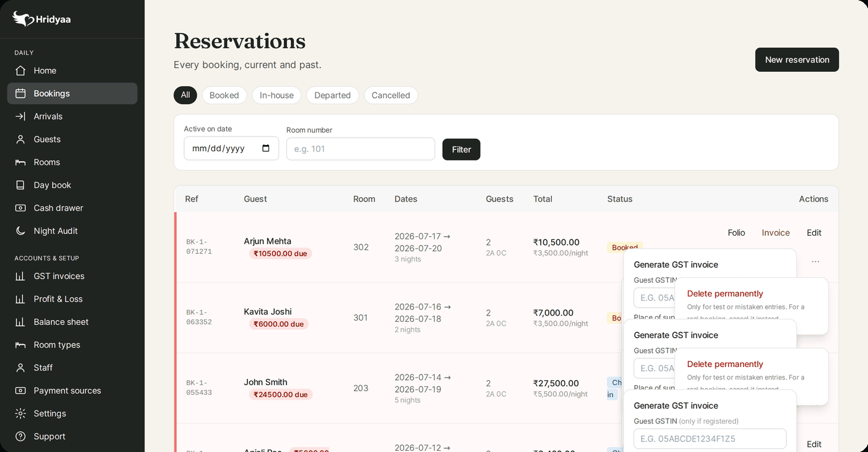
Task: Click the Total column header
Action: [542, 199]
